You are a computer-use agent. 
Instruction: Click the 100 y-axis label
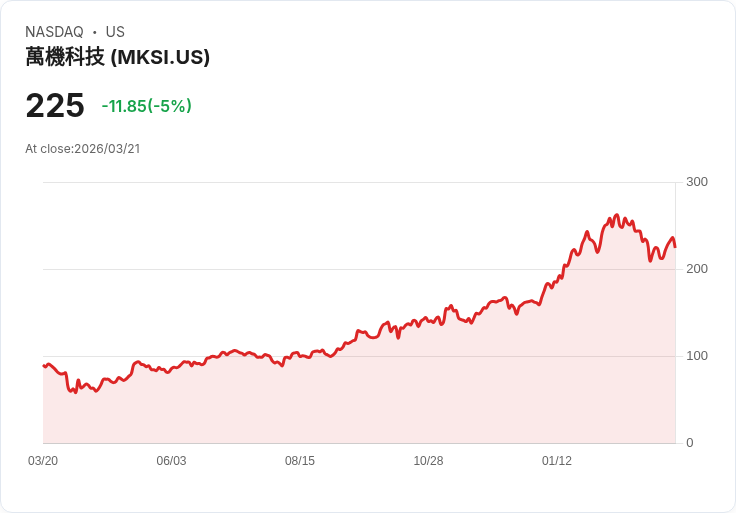[x=697, y=356]
